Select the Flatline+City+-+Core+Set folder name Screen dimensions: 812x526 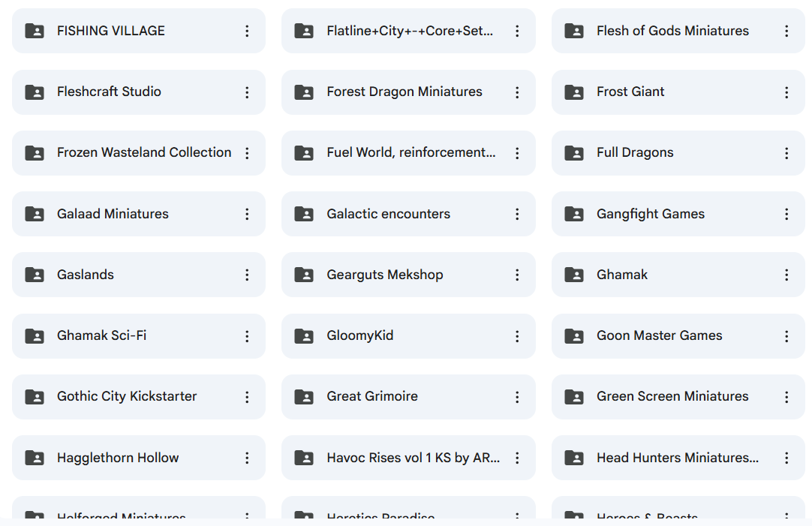(410, 31)
